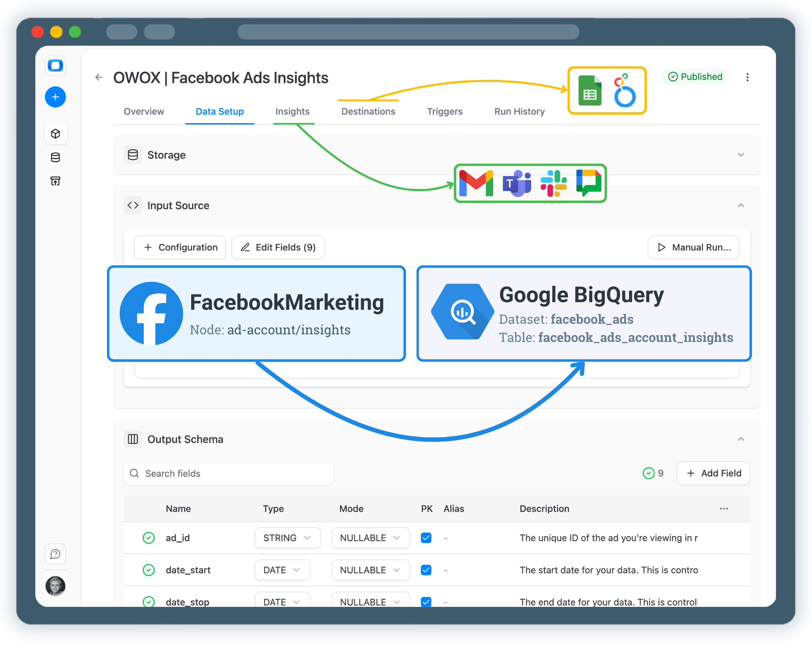The width and height of the screenshot is (812, 661).
Task: Open NULLABLE mode dropdown for date_start
Action: coord(370,570)
